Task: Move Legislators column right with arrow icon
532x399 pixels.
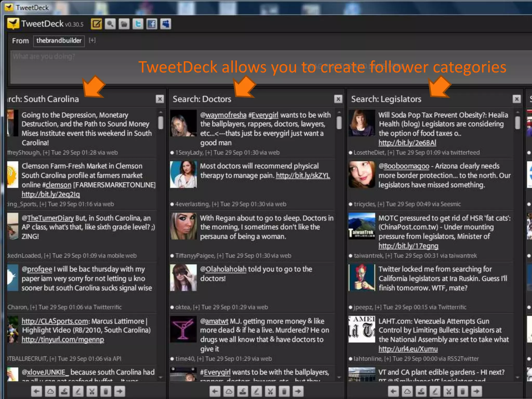Action: click(476, 391)
